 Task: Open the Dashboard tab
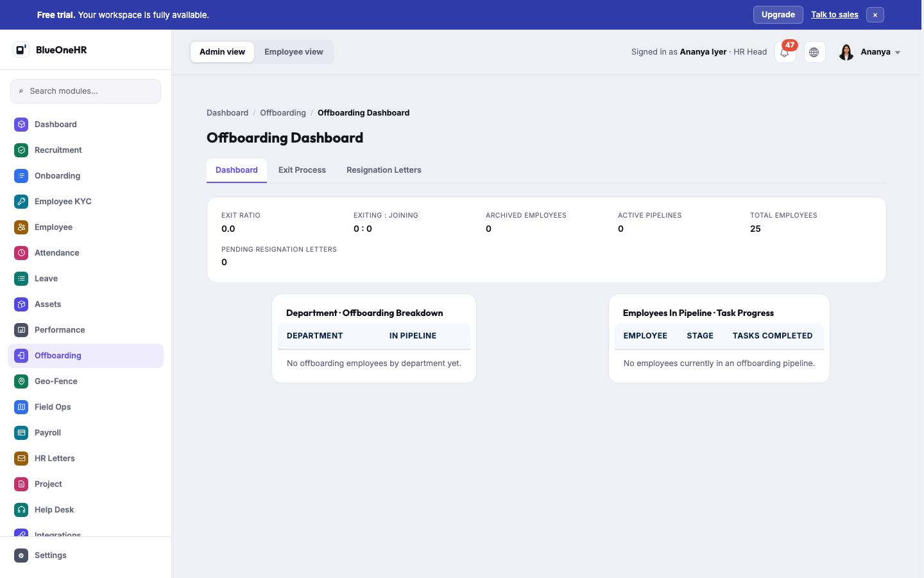pos(237,170)
